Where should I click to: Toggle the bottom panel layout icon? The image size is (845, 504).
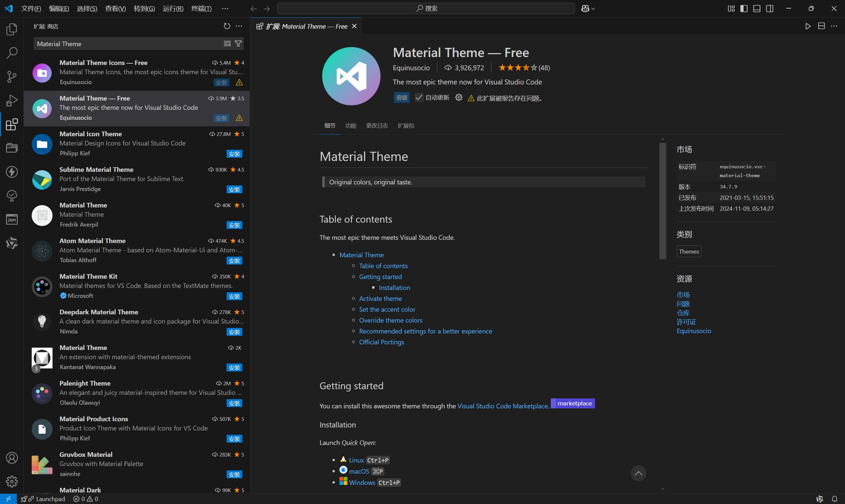pos(757,9)
